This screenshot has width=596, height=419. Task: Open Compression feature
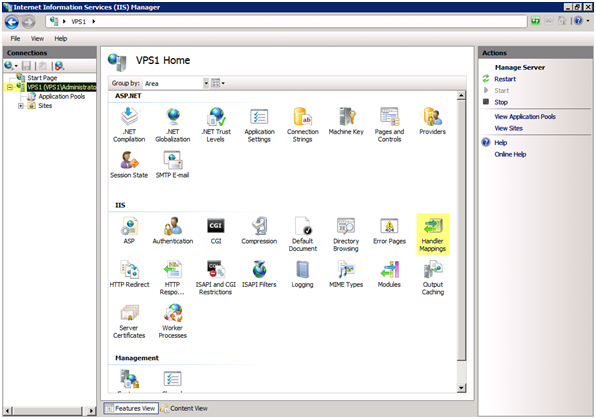point(259,230)
